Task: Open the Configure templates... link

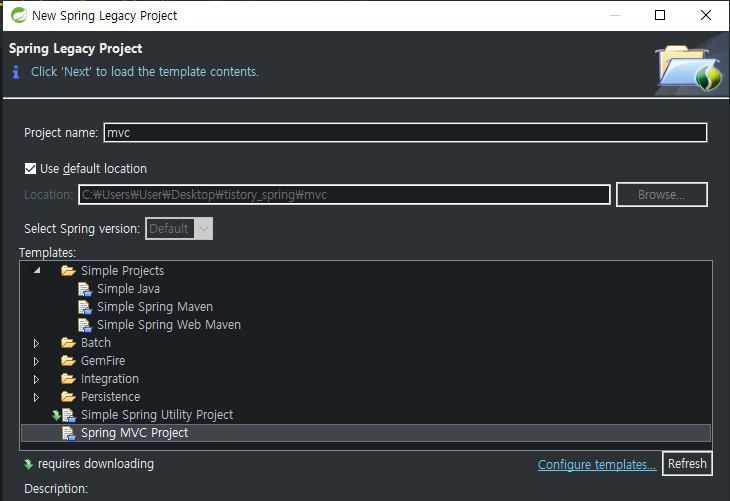Action: 597,465
